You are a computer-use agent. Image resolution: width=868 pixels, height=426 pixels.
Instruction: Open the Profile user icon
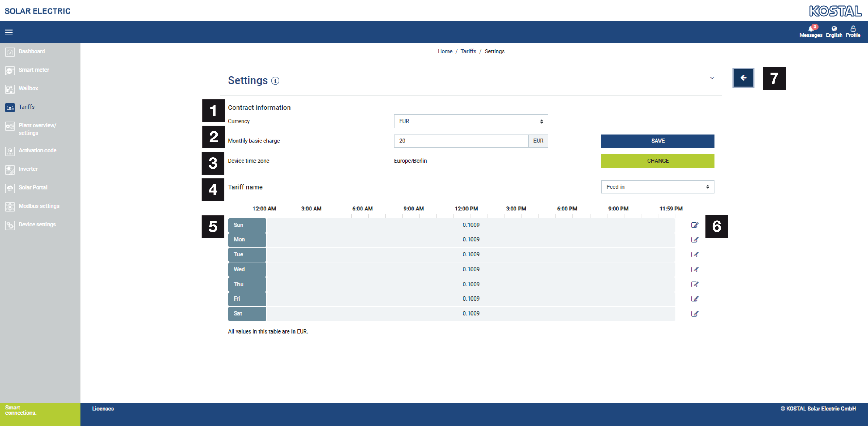[x=853, y=29]
